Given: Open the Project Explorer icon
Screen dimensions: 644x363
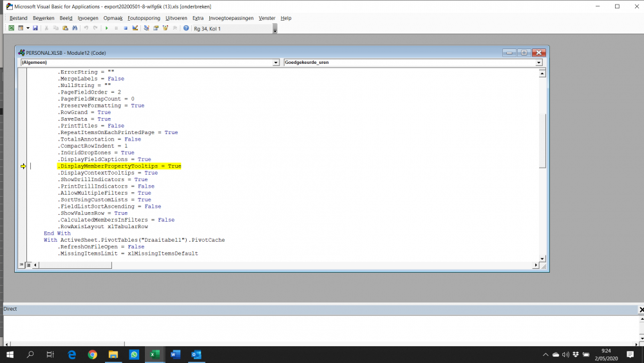Looking at the screenshot, I should pos(147,28).
